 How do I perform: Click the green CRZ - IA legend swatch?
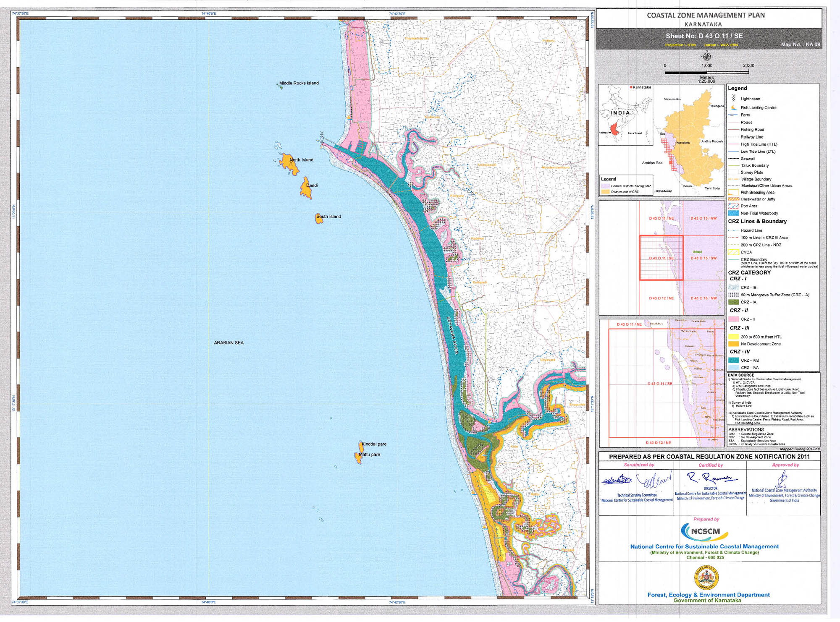click(733, 302)
